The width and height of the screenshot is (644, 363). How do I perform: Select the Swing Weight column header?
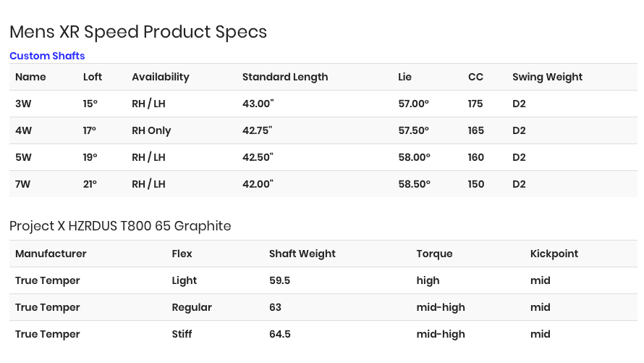(x=547, y=77)
